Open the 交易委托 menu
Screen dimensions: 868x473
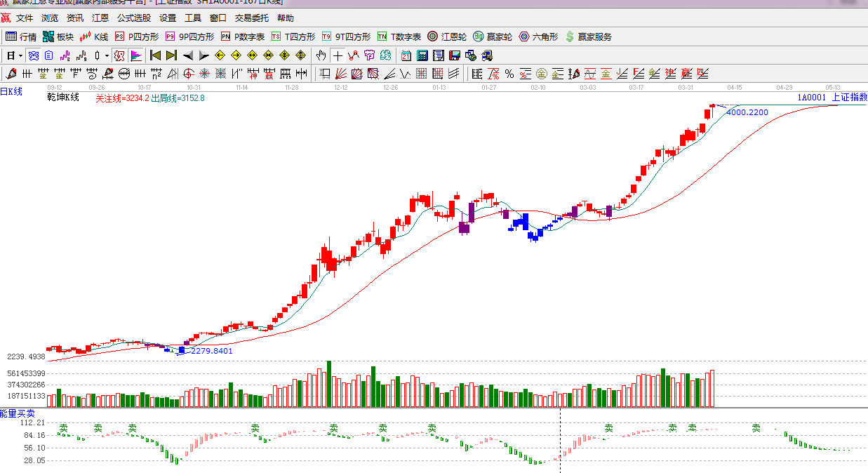pos(252,18)
